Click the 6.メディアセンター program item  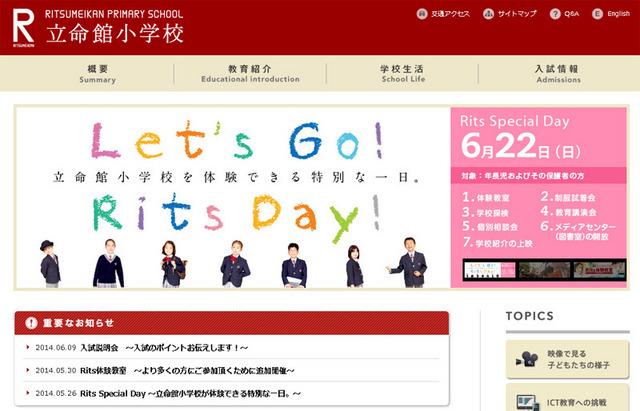click(x=578, y=231)
